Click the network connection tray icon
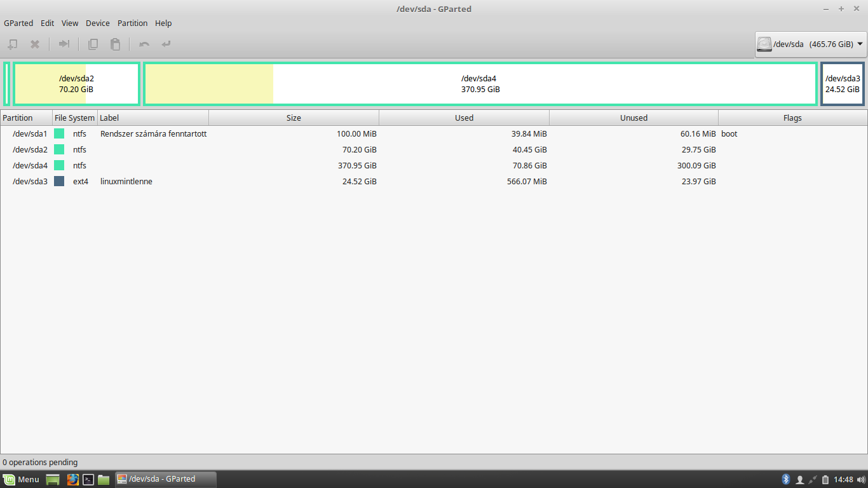 (813, 480)
